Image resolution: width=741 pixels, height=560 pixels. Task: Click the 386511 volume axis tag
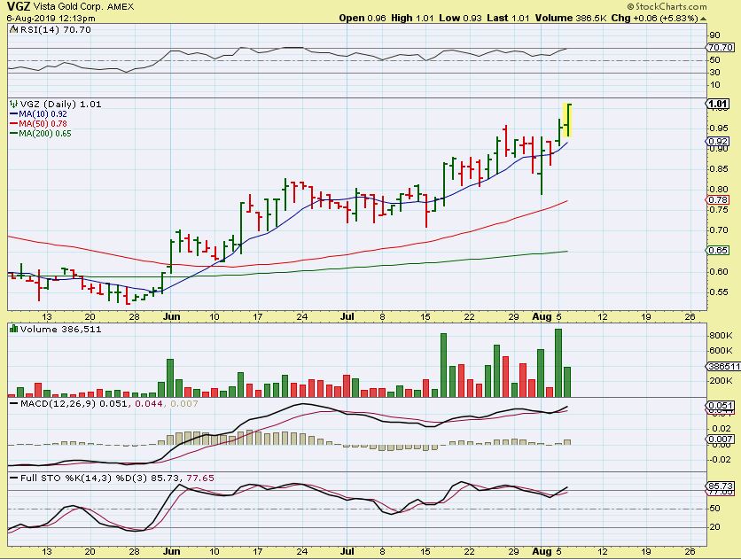pyautogui.click(x=723, y=366)
